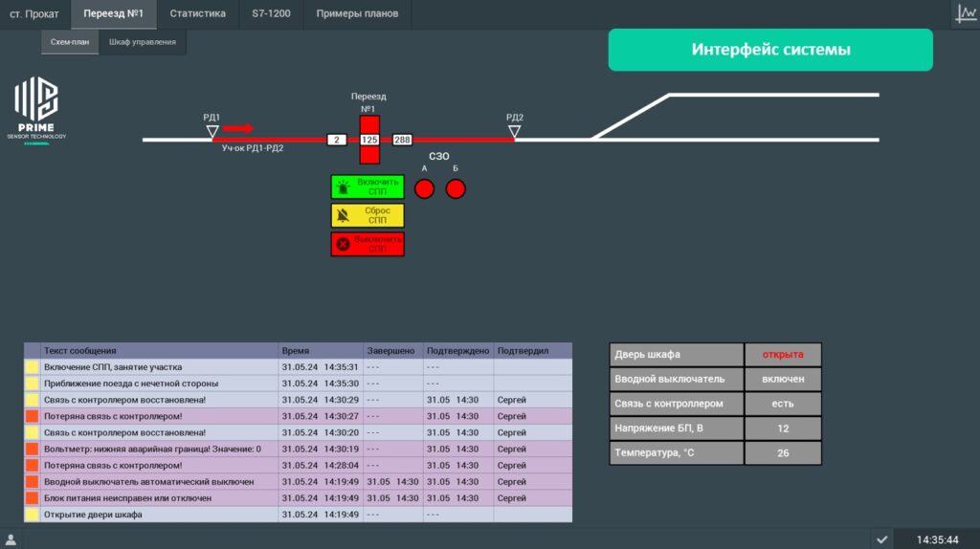Click the red crossing №1 block
Viewport: 980px width, 549px height.
369,140
